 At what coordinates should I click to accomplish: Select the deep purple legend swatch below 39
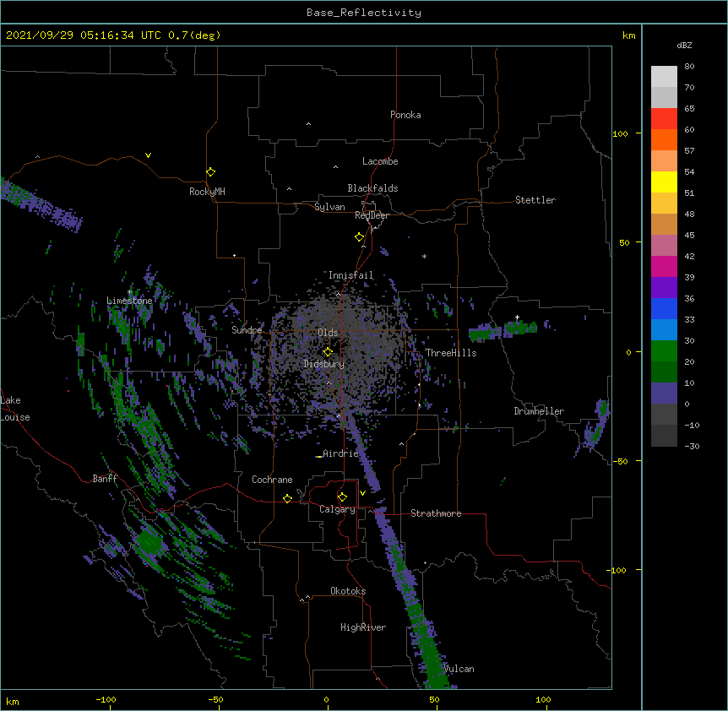point(664,288)
